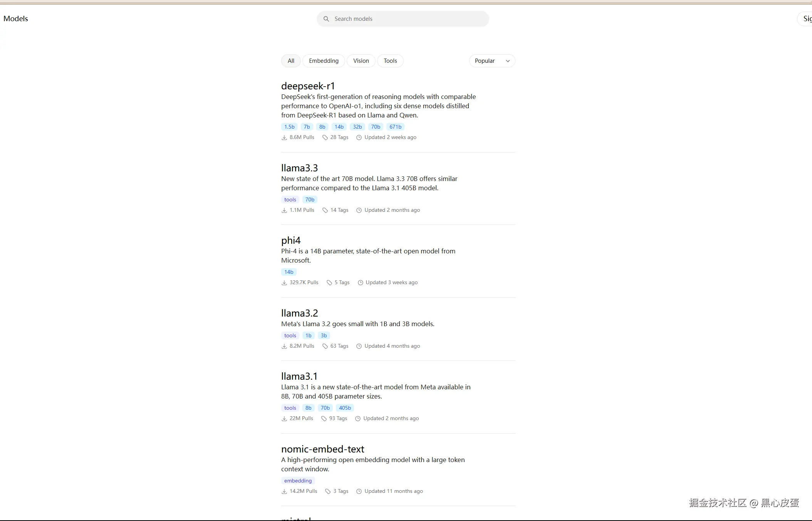Open the llama3.3 model link

coord(299,168)
